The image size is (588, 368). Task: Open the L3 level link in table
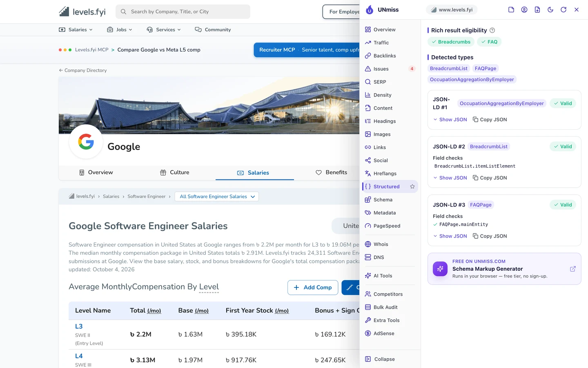coord(79,326)
